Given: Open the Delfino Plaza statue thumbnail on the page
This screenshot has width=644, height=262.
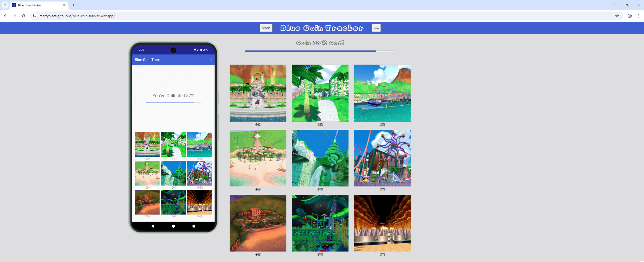Looking at the screenshot, I should point(258,93).
